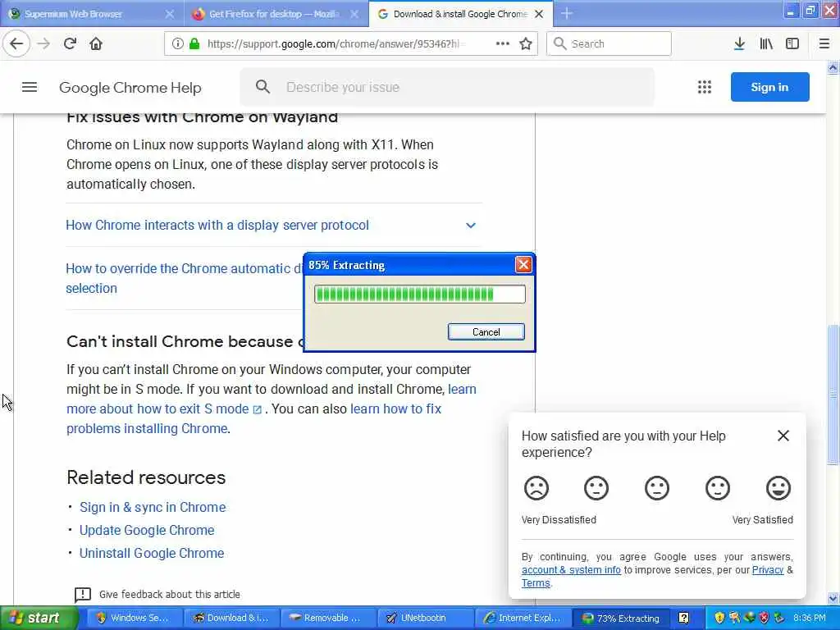Dismiss the satisfaction survey popup

click(783, 436)
